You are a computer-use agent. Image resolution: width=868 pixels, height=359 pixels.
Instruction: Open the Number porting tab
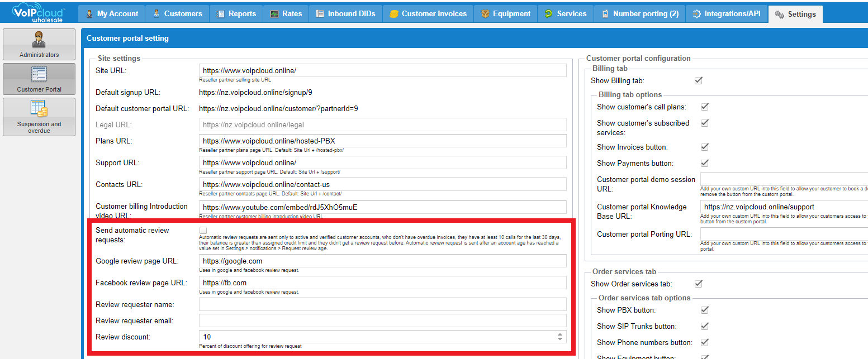[640, 13]
